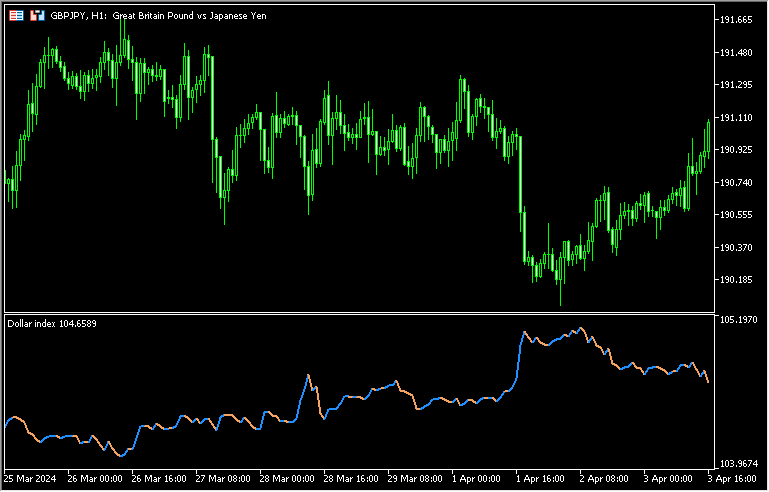The width and height of the screenshot is (769, 492).
Task: Select the 2 Apr 08:00 time label
Action: (602, 480)
